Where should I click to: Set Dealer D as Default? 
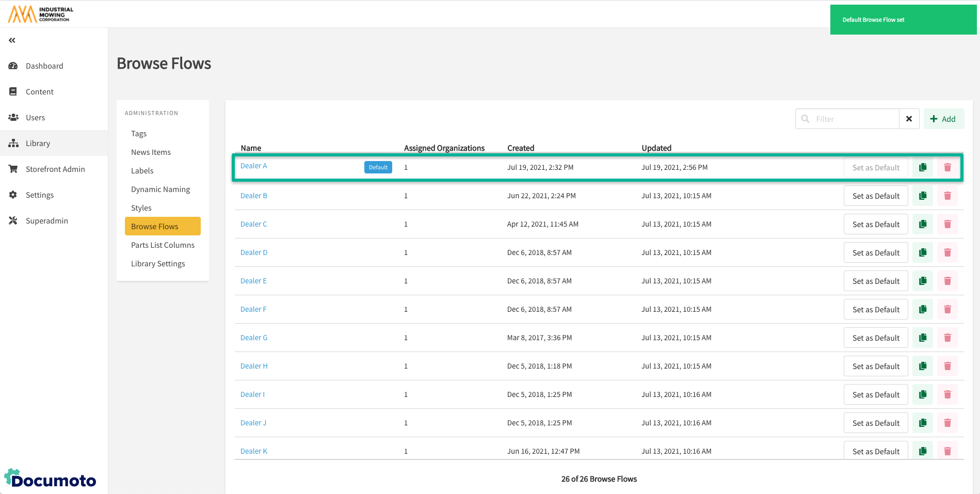[x=875, y=252]
